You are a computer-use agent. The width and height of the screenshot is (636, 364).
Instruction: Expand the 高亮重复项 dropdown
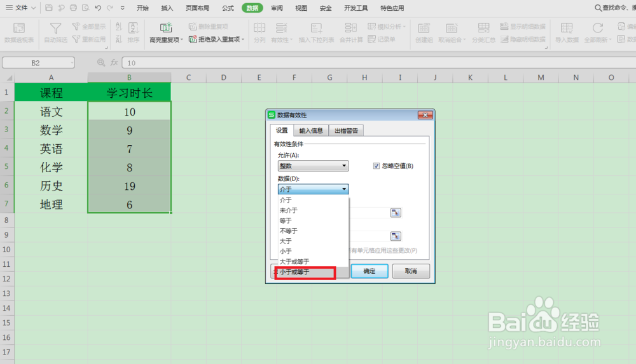point(182,40)
